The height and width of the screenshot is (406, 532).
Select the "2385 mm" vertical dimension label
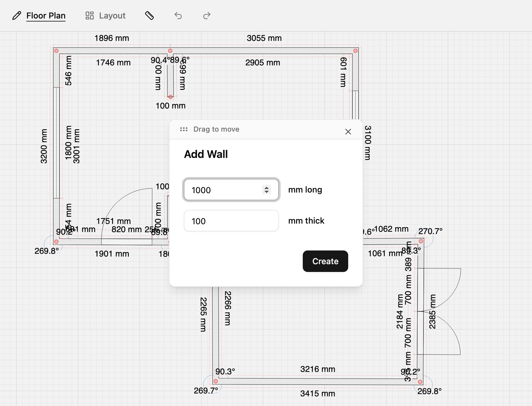click(x=432, y=311)
